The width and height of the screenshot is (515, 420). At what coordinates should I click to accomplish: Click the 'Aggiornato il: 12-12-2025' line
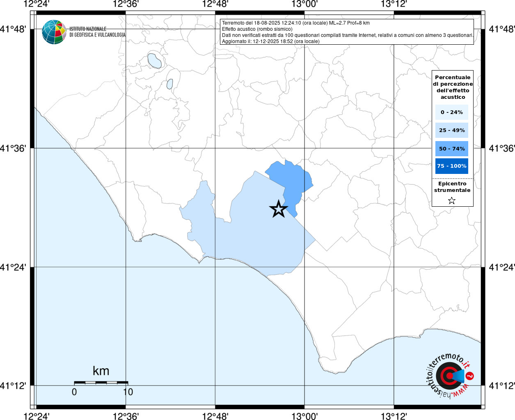click(271, 41)
